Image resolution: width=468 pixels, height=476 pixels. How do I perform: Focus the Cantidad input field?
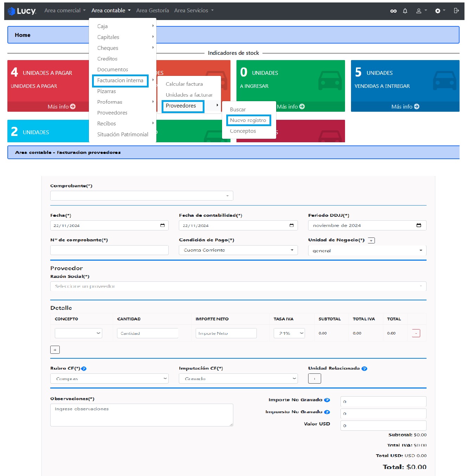point(148,333)
